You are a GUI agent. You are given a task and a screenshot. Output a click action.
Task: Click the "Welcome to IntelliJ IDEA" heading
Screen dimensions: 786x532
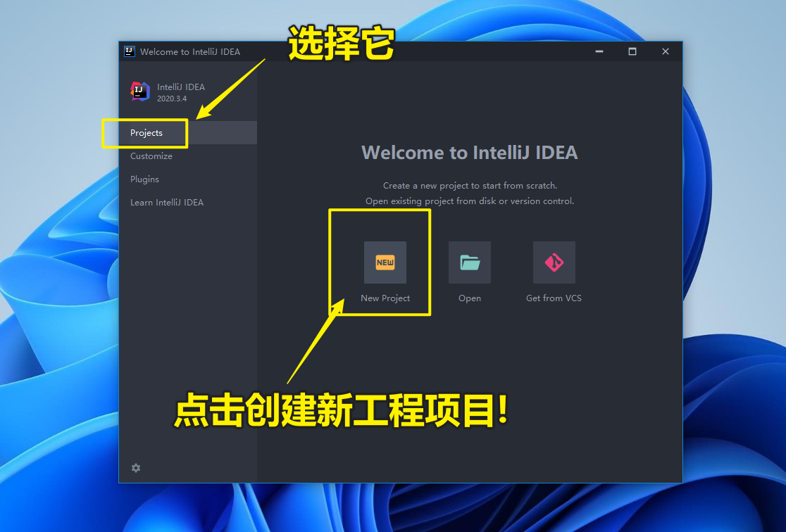coord(470,152)
